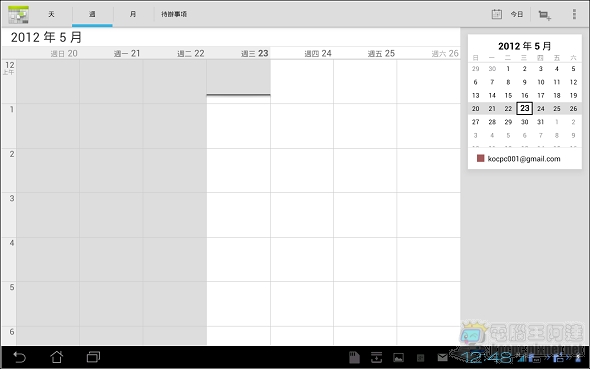Open the download notification icon

376,357
